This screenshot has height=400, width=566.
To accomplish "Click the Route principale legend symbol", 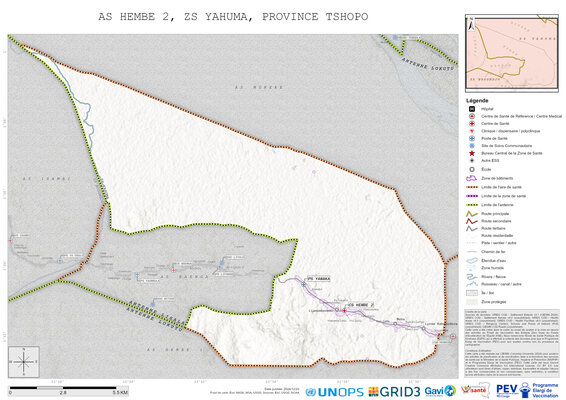I will tap(471, 214).
